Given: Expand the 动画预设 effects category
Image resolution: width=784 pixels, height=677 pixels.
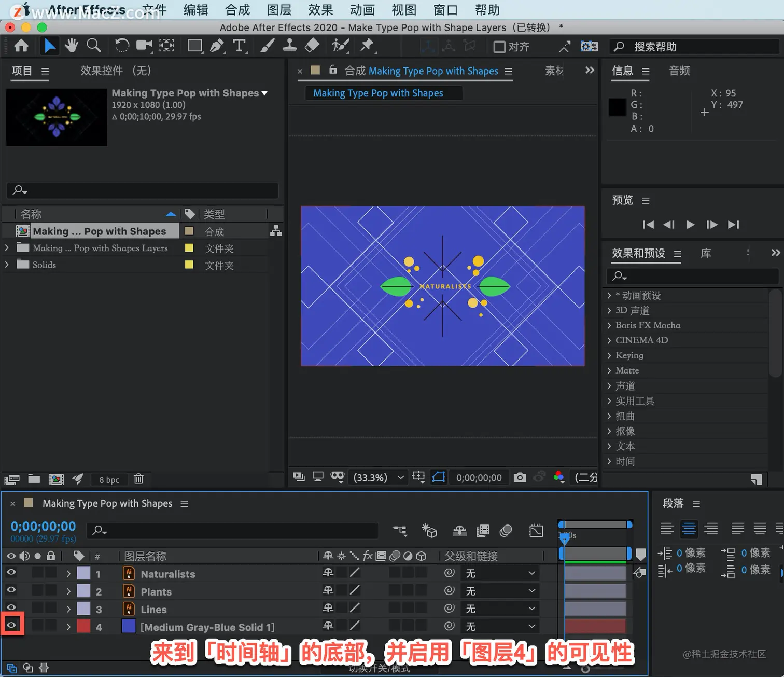Looking at the screenshot, I should (x=609, y=295).
